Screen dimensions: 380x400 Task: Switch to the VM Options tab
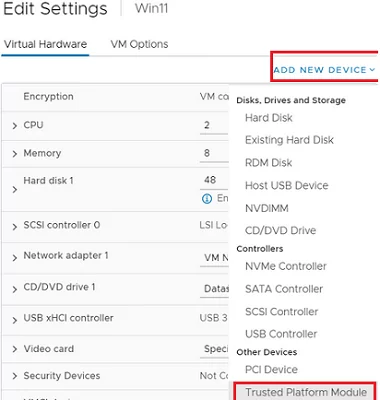(x=139, y=44)
